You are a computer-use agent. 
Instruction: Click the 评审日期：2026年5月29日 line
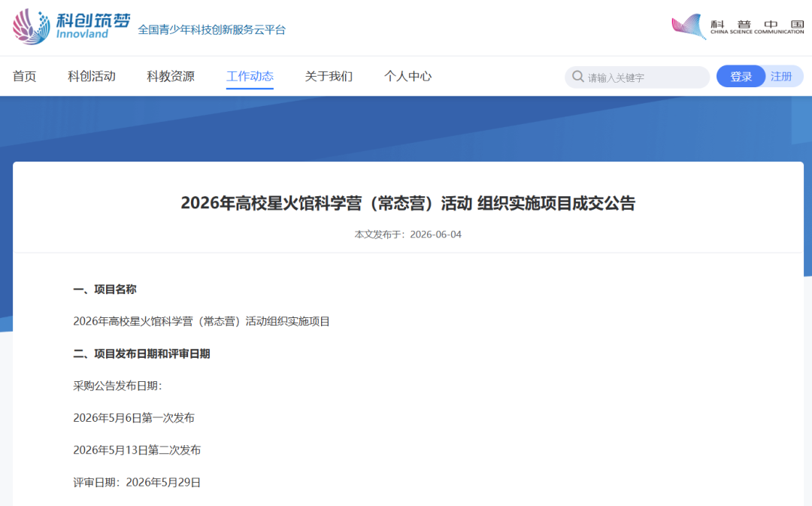pyautogui.click(x=137, y=483)
